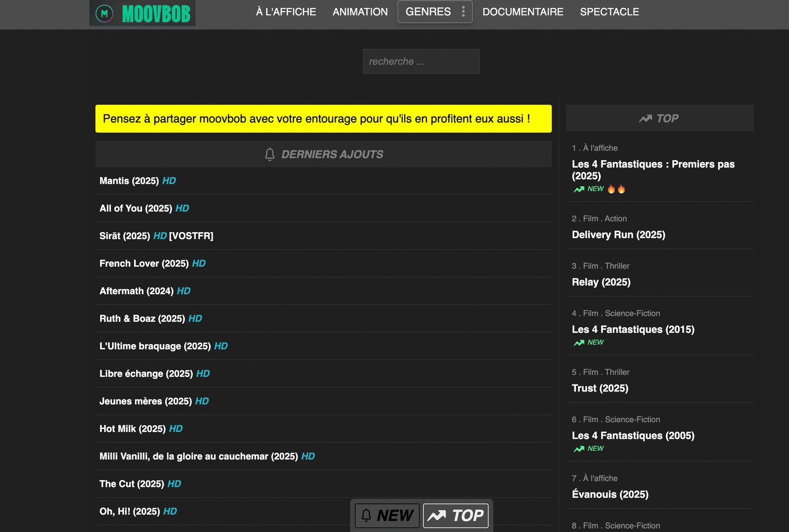Open Mantis (2025) movie link
789x532 pixels.
click(x=129, y=181)
